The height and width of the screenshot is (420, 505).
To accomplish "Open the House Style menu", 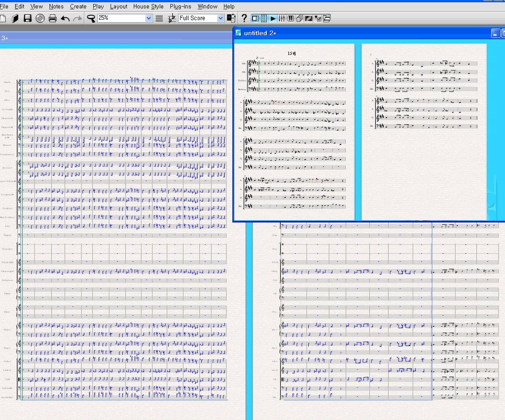I will [x=148, y=6].
